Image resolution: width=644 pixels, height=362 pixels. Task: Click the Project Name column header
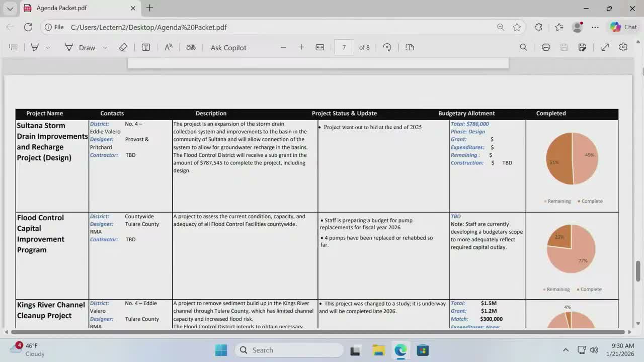tap(45, 113)
